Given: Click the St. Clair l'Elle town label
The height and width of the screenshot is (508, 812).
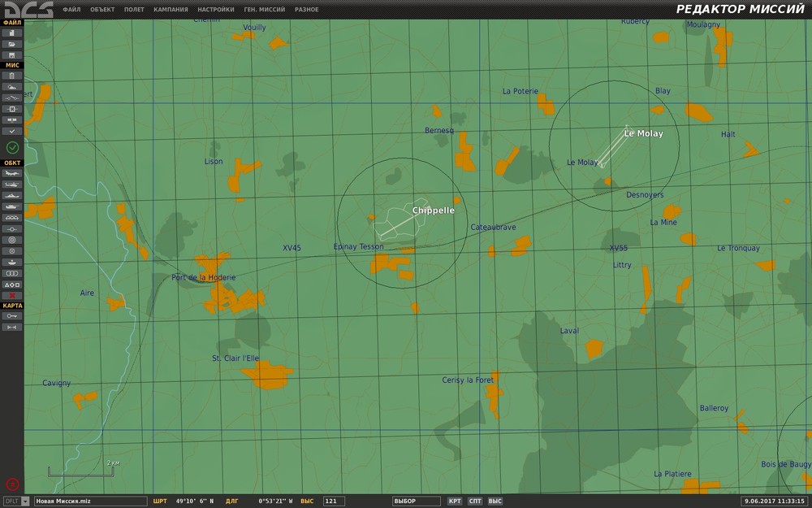Looking at the screenshot, I should click(x=235, y=358).
